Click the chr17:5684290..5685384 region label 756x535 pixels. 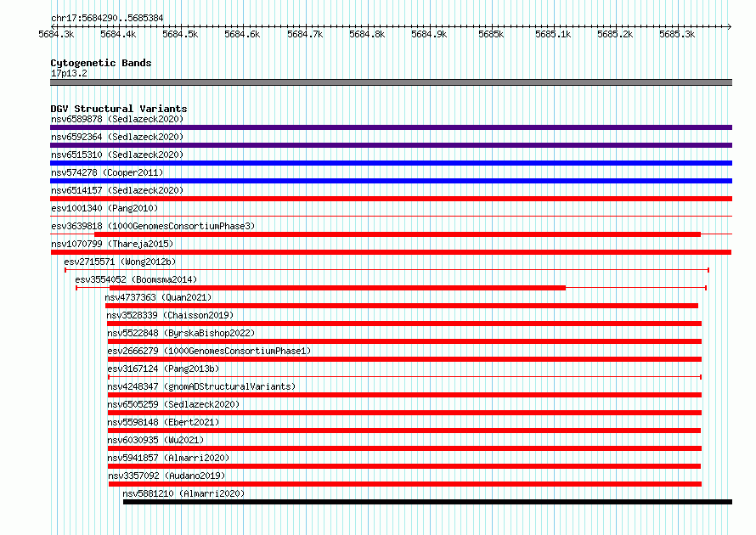tap(107, 19)
